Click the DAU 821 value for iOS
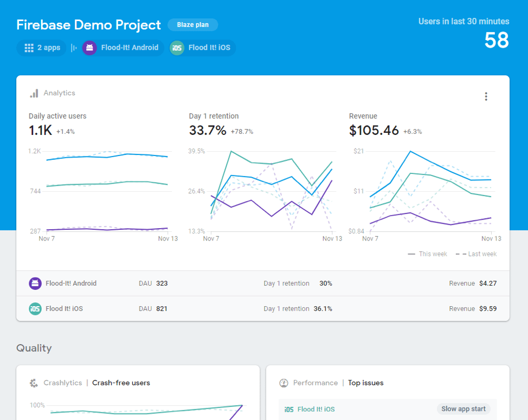This screenshot has height=420, width=528. point(162,308)
